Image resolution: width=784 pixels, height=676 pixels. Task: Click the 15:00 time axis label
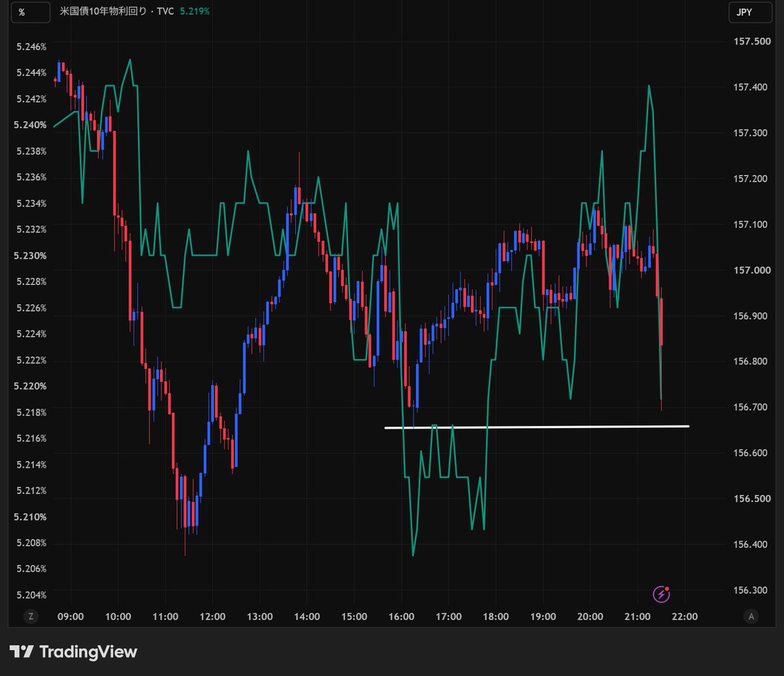tap(354, 617)
